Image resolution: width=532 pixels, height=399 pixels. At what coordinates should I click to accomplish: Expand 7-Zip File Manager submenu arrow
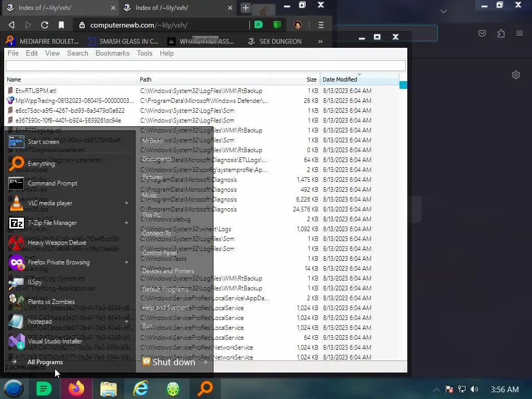[x=126, y=222]
